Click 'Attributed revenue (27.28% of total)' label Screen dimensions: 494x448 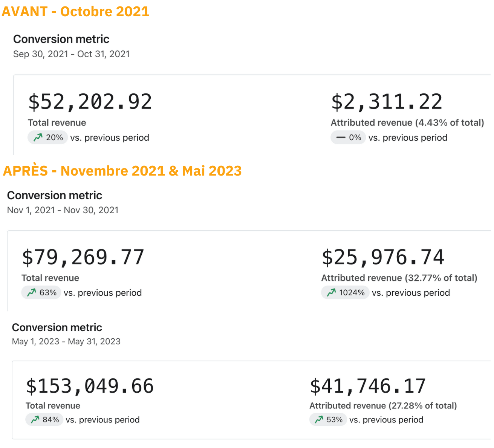pos(383,405)
